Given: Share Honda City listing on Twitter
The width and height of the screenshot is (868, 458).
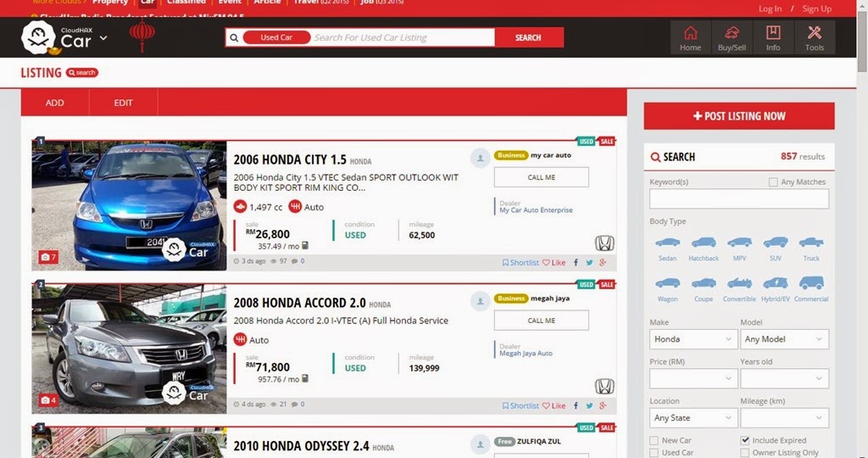Looking at the screenshot, I should 590,263.
